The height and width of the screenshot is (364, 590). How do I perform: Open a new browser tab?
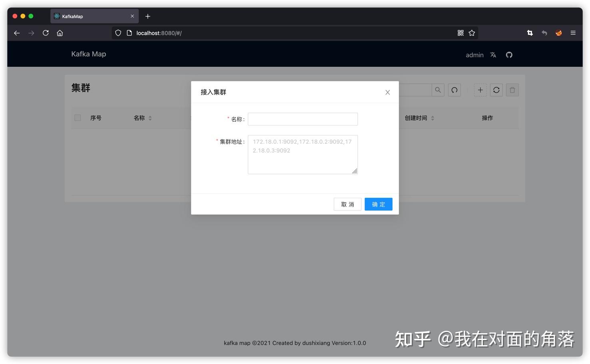point(147,16)
